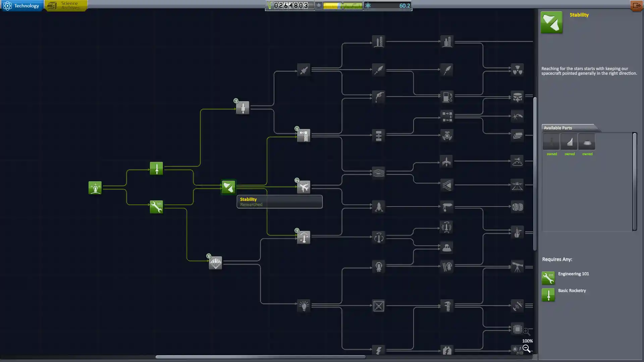This screenshot has width=644, height=362.
Task: Select the Basic Rocketry node in tree
Action: pyautogui.click(x=156, y=168)
